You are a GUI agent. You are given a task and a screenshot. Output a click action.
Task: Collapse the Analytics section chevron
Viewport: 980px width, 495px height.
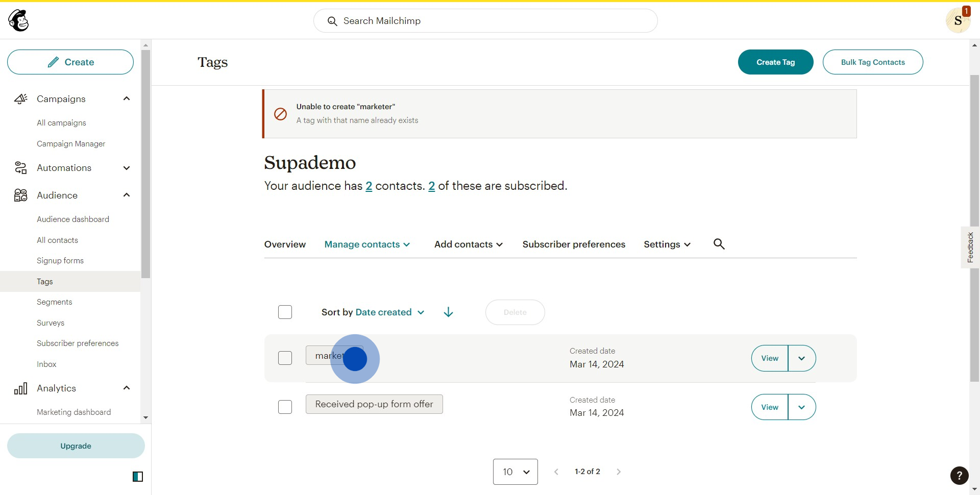127,388
